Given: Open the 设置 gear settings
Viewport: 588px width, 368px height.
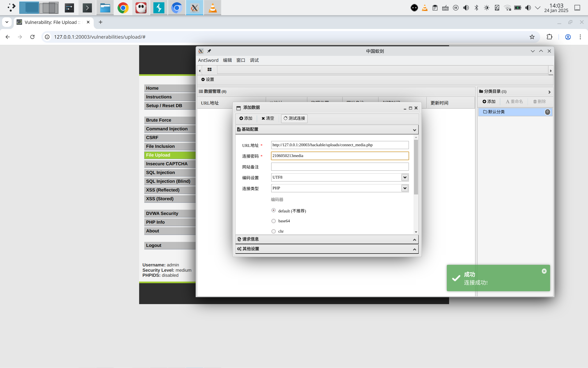Looking at the screenshot, I should (x=208, y=79).
